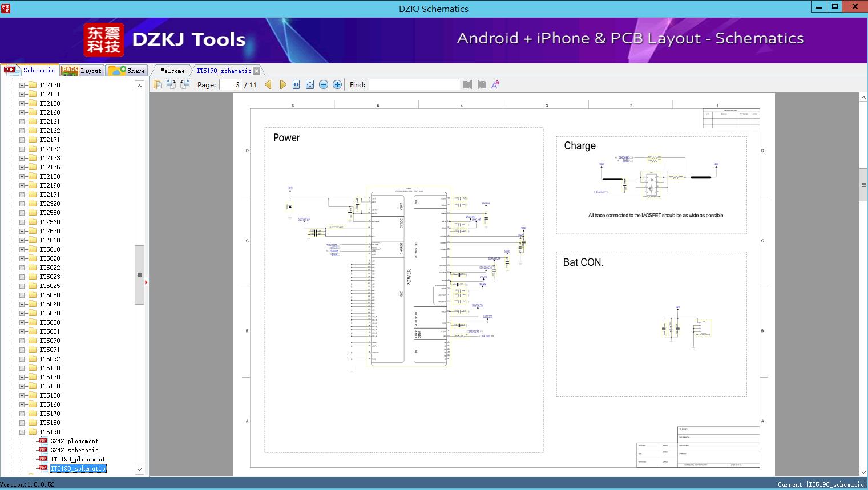Click the Find text field
Viewport: 868px width, 490px height.
tap(414, 84)
